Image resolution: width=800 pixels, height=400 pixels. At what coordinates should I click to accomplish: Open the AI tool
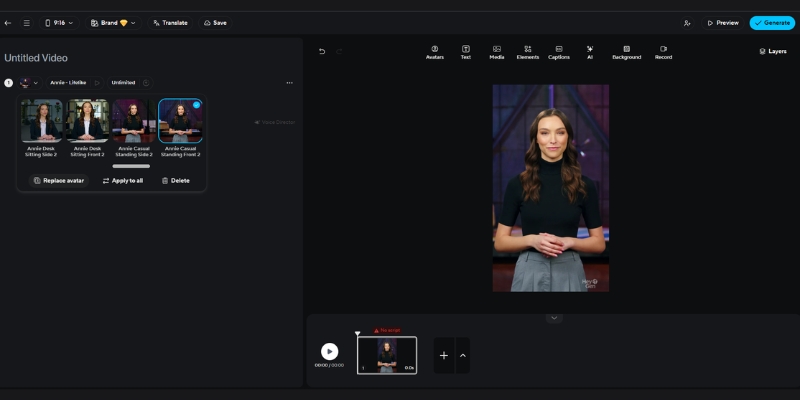point(590,53)
